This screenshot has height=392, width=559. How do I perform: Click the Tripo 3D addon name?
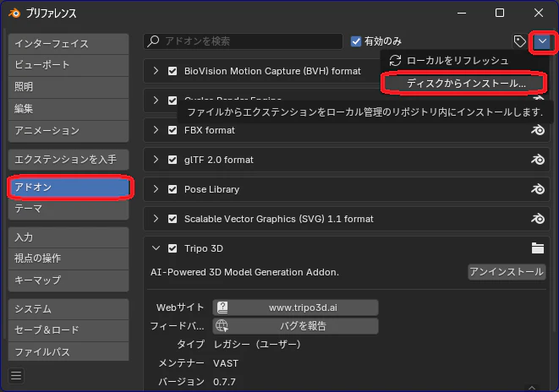(x=204, y=248)
